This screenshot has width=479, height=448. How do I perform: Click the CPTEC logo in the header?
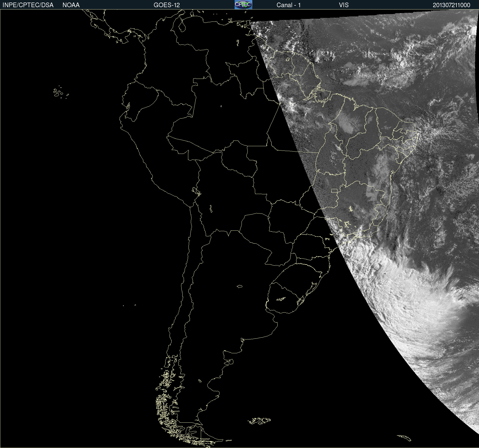tap(243, 5)
